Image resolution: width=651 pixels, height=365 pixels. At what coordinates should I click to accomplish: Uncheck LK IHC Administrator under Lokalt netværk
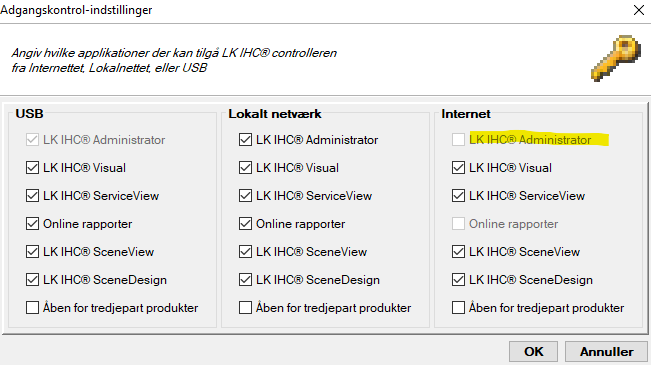(x=245, y=140)
